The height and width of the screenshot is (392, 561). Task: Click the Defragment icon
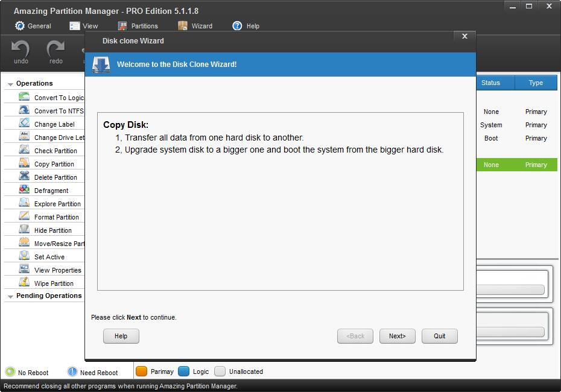tap(24, 189)
